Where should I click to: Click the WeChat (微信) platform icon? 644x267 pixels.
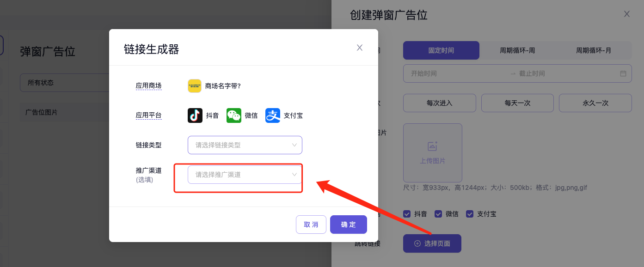pos(234,115)
